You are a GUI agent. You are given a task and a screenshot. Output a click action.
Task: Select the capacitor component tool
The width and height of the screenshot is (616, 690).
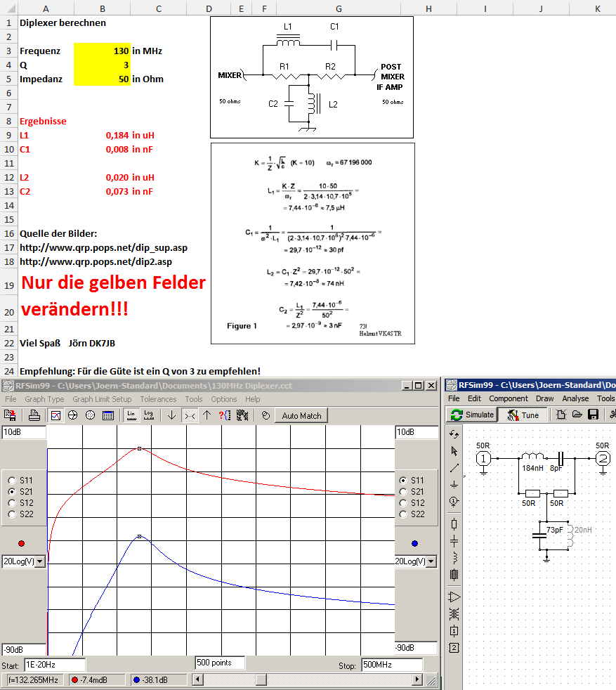coord(454,541)
